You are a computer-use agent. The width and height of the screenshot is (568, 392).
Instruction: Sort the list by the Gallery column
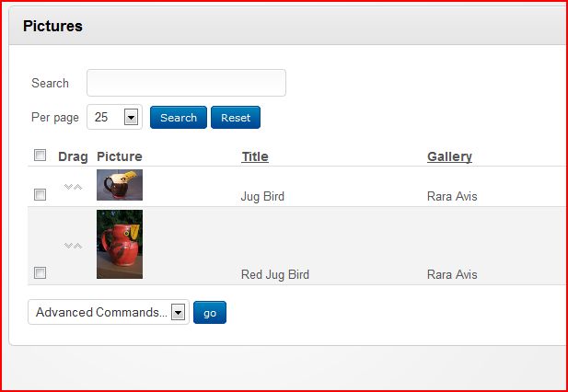tap(449, 156)
